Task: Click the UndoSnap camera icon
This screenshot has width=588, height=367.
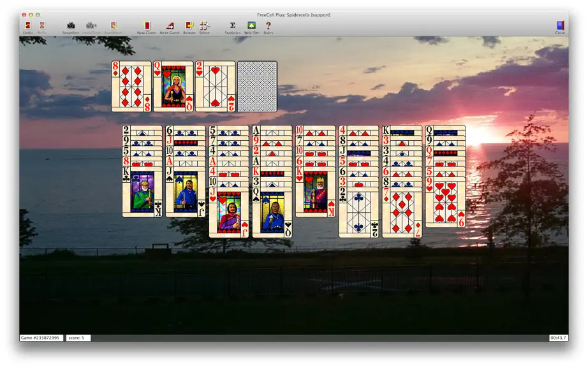Action: click(x=91, y=27)
